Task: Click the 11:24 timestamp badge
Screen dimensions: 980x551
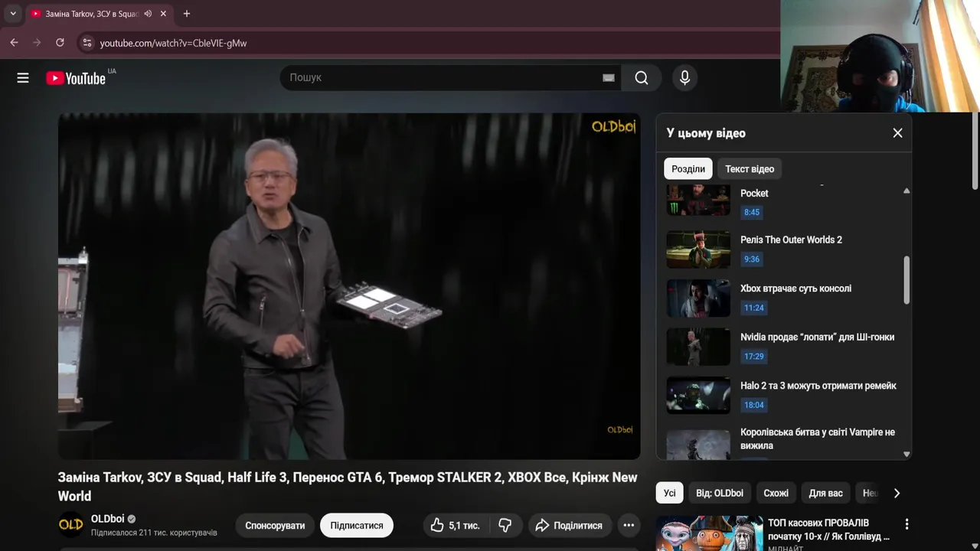Action: pos(754,308)
